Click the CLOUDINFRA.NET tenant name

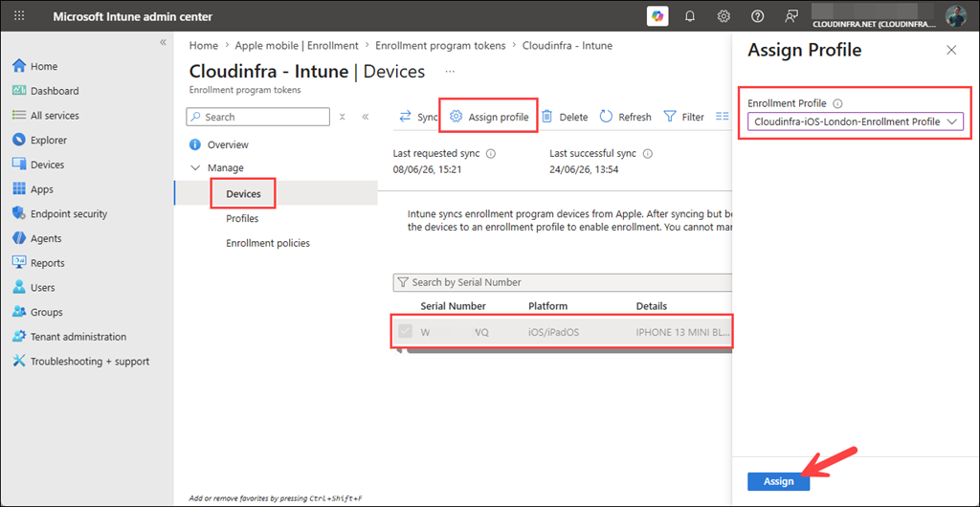pos(874,24)
